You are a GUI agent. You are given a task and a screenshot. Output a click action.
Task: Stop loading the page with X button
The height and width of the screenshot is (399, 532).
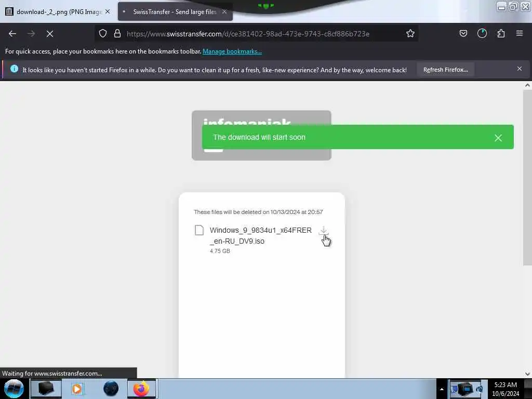pyautogui.click(x=50, y=34)
